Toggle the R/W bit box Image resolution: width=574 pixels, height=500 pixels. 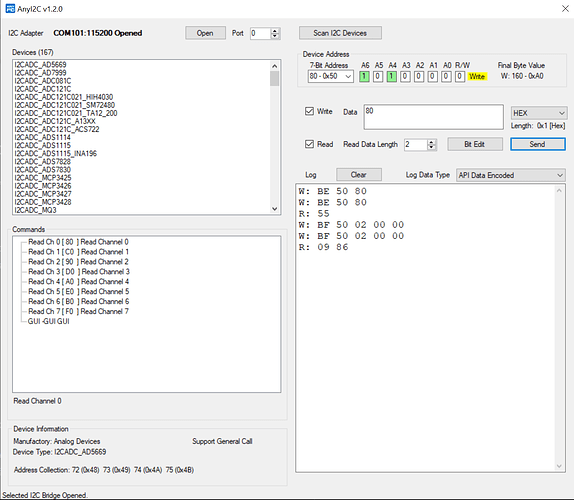coord(460,77)
